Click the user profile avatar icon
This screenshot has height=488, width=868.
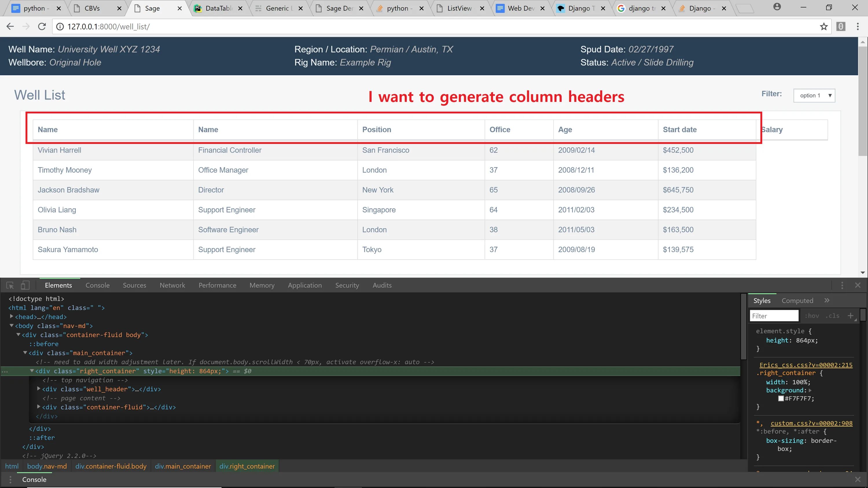[x=777, y=7]
